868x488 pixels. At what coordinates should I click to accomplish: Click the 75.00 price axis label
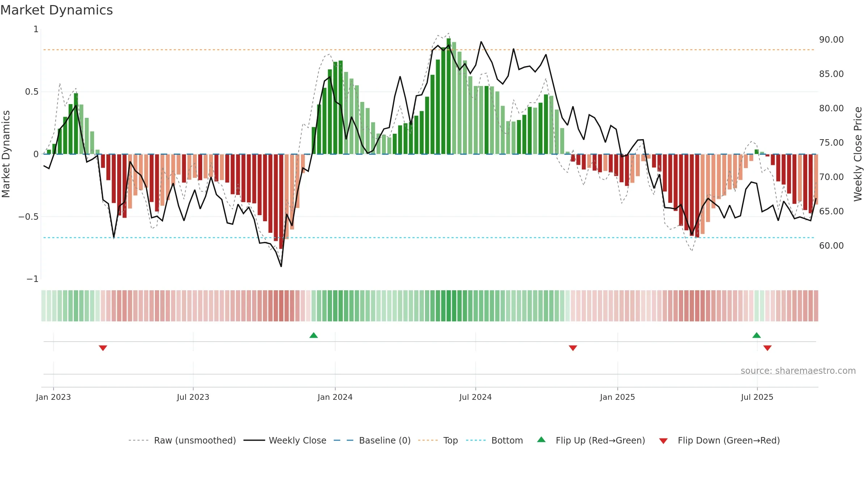(x=831, y=143)
